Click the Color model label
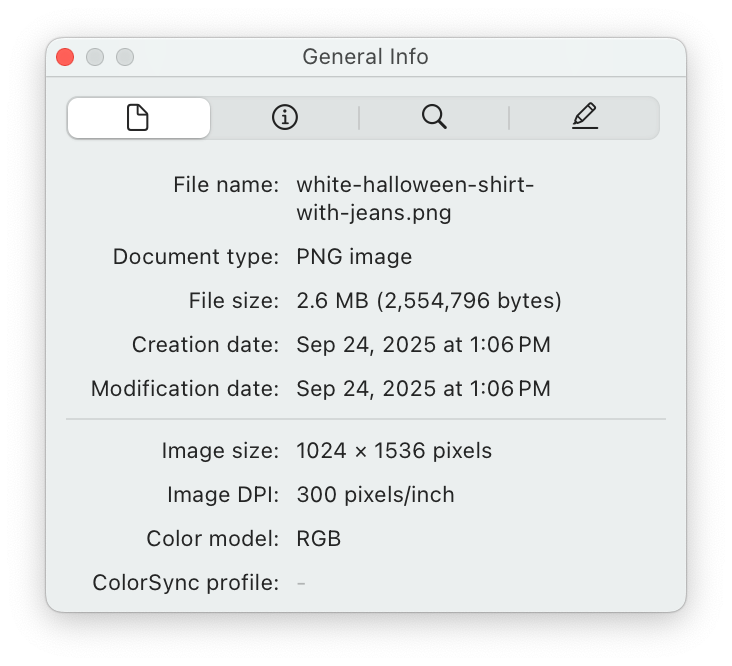The image size is (732, 666). coord(212,539)
